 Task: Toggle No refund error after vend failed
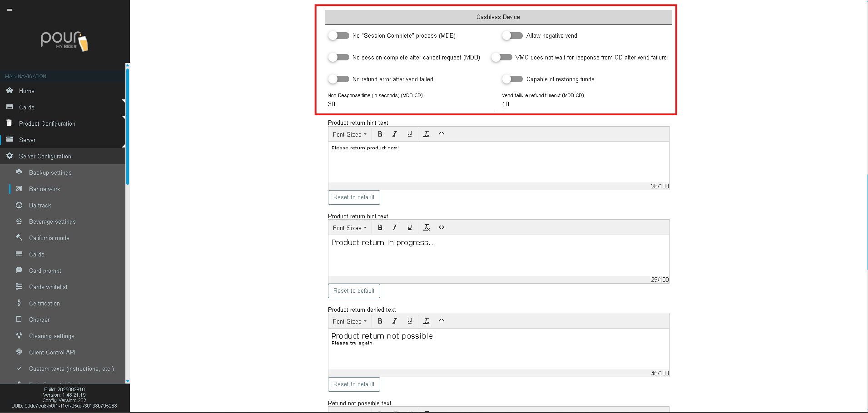(339, 79)
